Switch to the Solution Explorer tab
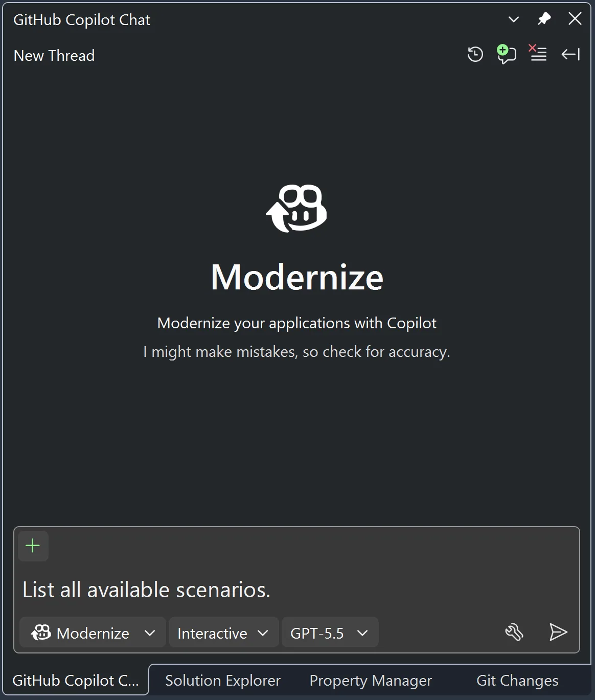The height and width of the screenshot is (700, 595). [x=223, y=681]
